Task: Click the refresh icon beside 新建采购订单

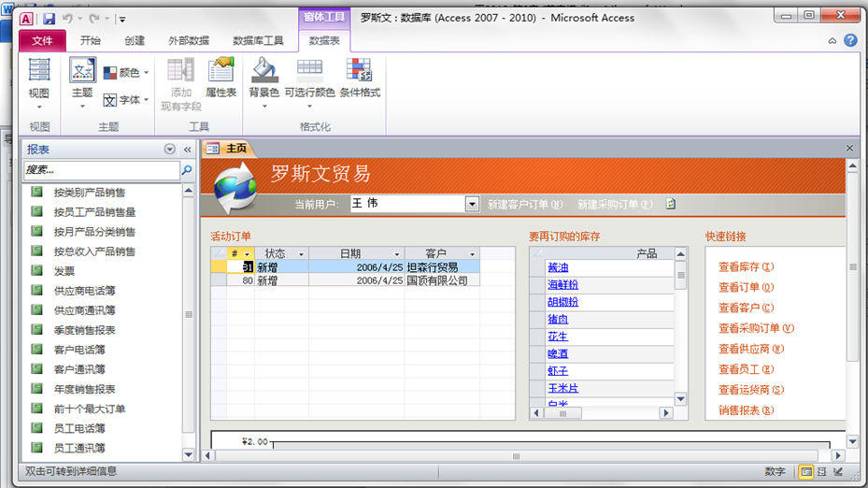Action: click(670, 204)
